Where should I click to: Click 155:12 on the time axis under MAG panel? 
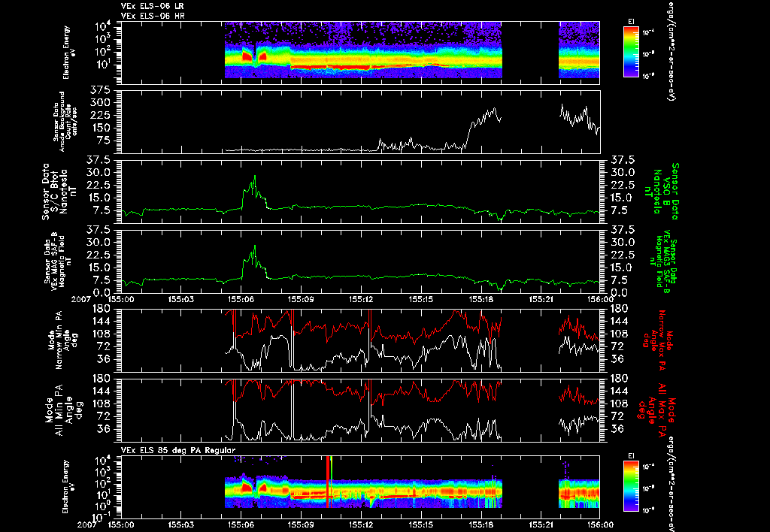361,299
